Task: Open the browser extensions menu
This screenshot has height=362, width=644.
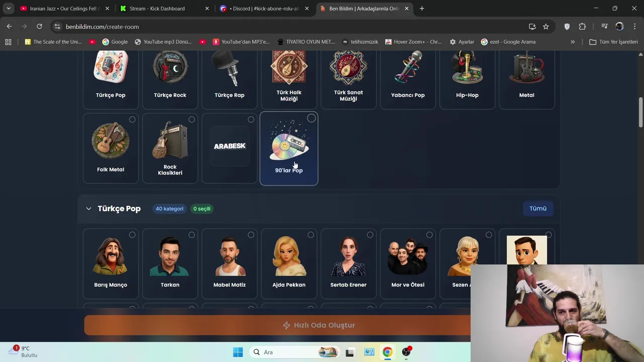Action: (583, 27)
